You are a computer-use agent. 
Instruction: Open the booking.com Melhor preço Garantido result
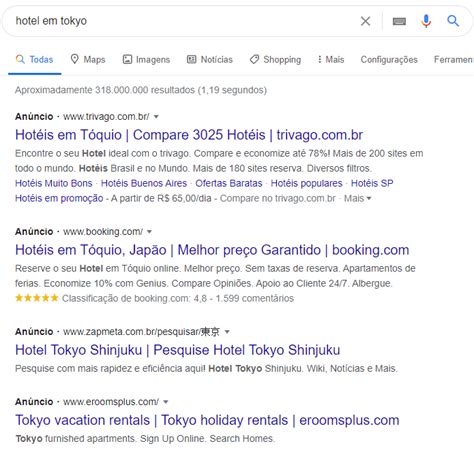click(212, 250)
